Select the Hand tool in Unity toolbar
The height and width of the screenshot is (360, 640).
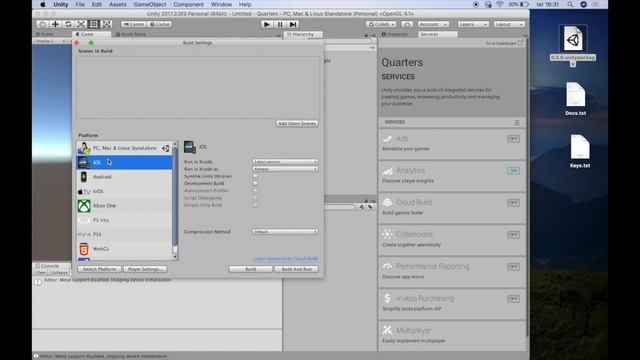click(x=42, y=24)
